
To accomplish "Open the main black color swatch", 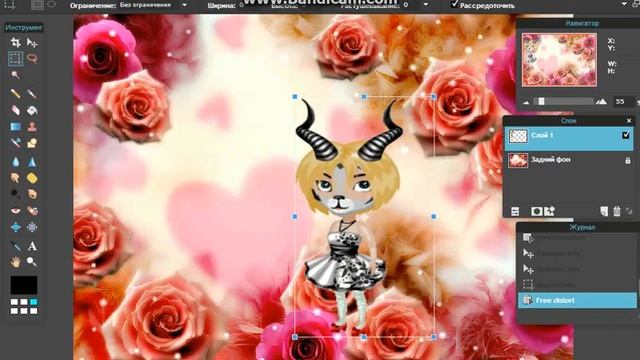I will point(24,285).
